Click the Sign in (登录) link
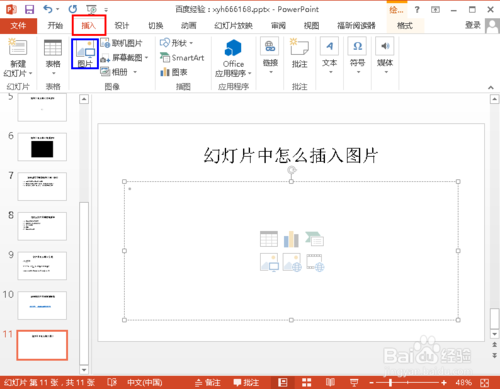 (473, 25)
